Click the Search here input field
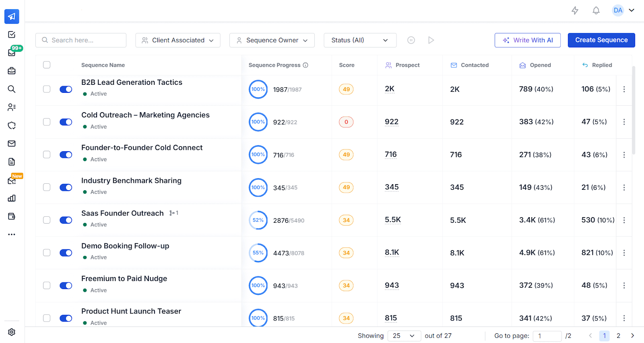This screenshot has width=644, height=343. pyautogui.click(x=85, y=40)
